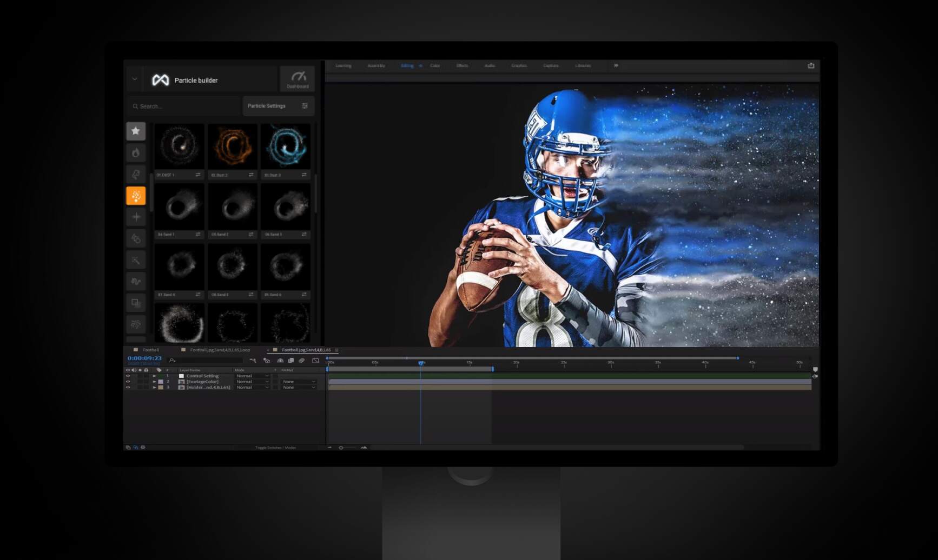Switch to the Color workspace tab
This screenshot has width=938, height=560.
click(435, 66)
